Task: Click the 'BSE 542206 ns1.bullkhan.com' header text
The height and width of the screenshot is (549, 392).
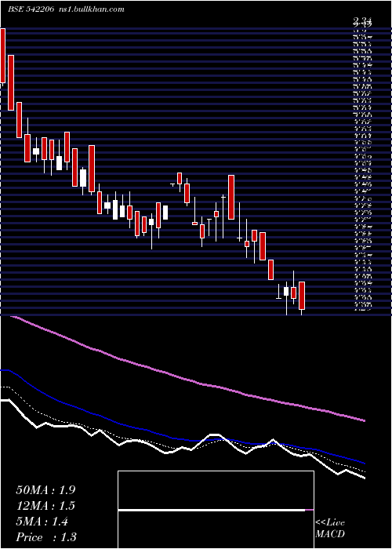Action: coord(66,9)
